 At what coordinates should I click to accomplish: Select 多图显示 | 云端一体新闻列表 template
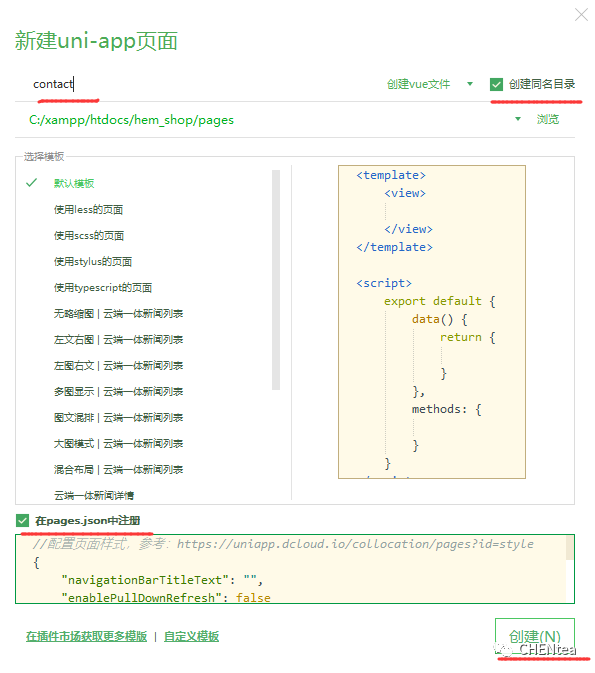coord(118,392)
